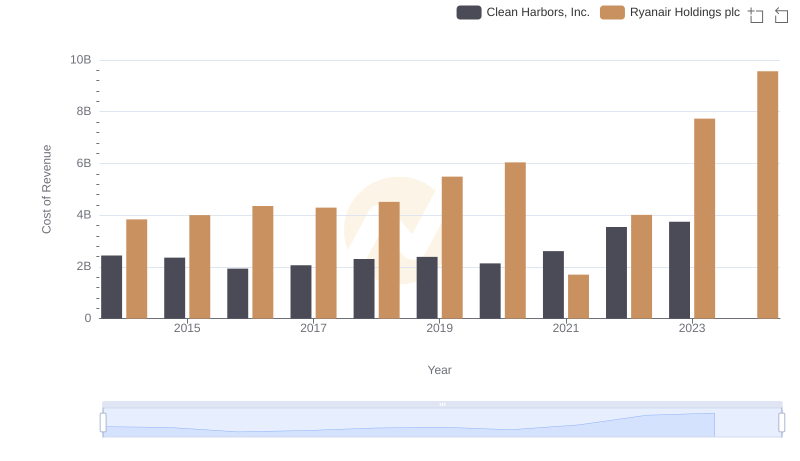Image resolution: width=800 pixels, height=461 pixels.
Task: Click the Ryanair bar for 2021
Action: [x=579, y=296]
